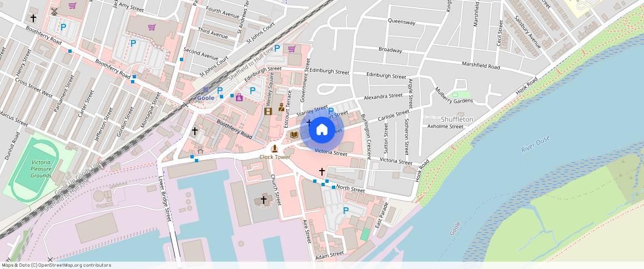This screenshot has height=269, width=644.
Task: Click the church cross on Church Street
Action: (263, 200)
